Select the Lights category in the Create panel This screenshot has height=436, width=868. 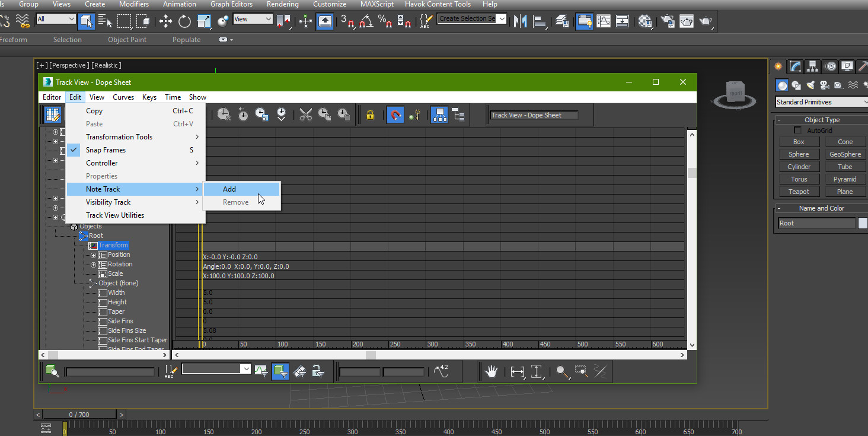(x=810, y=85)
